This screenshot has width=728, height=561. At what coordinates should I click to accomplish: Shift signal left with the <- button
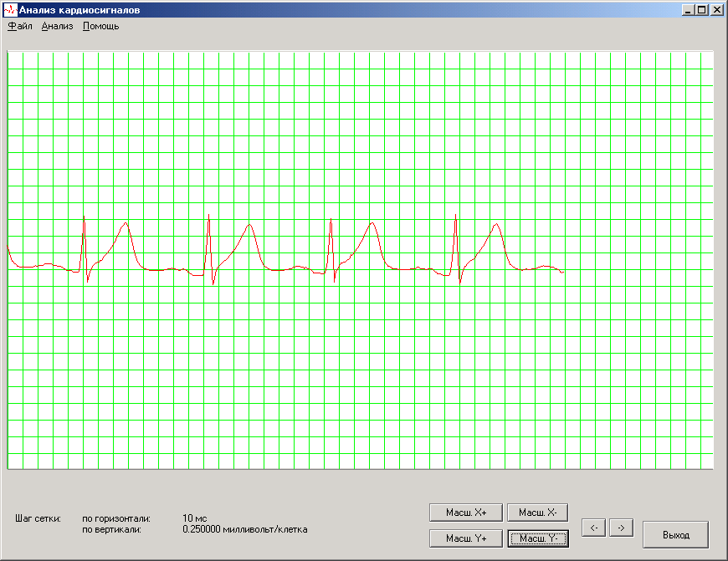593,528
